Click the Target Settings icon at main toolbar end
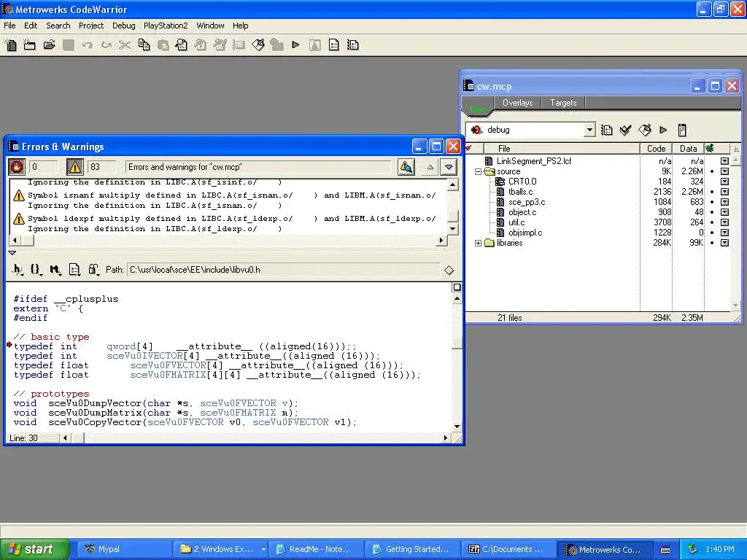This screenshot has width=747, height=560. (353, 45)
